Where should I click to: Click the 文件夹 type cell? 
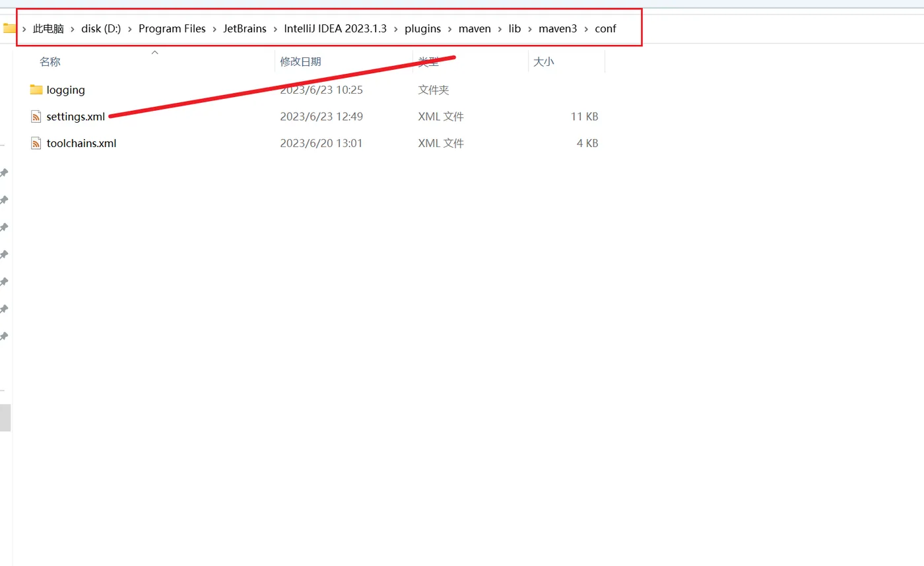pyautogui.click(x=434, y=90)
